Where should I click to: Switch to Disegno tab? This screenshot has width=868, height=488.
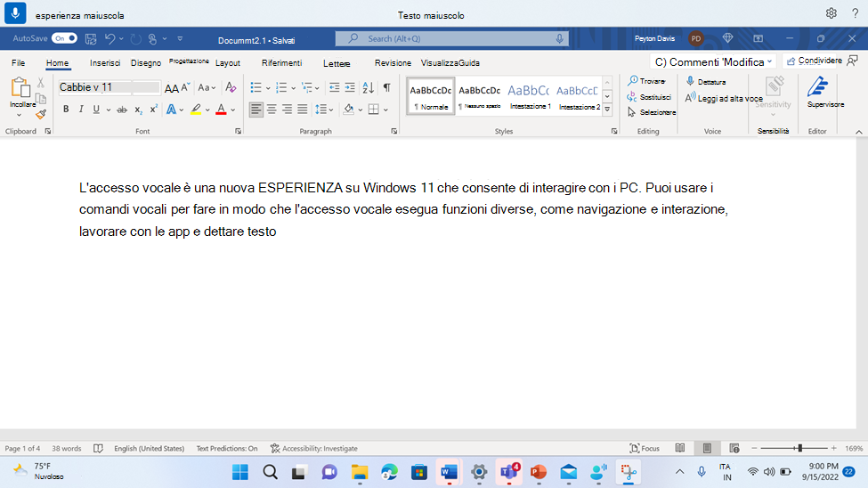click(146, 62)
